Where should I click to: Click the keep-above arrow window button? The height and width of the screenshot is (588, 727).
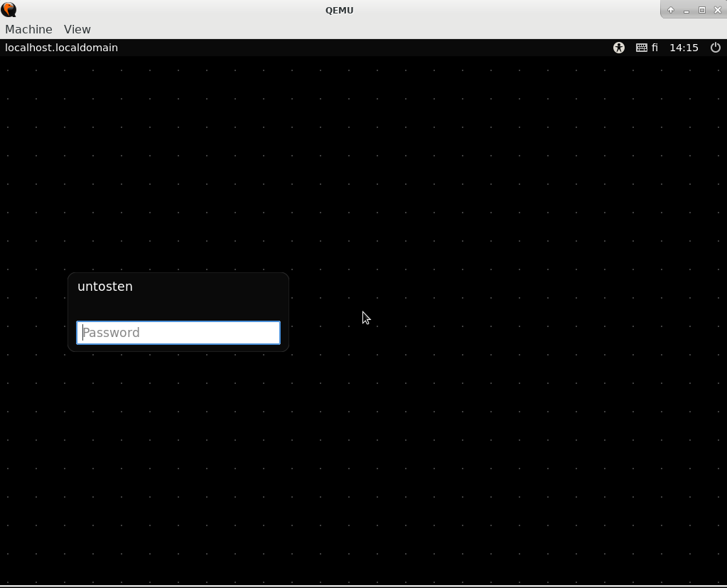[x=670, y=10]
